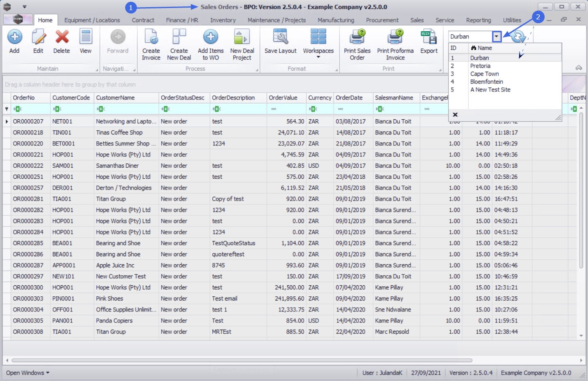Click the Print Sales Order icon
Image resolution: width=588 pixels, height=381 pixels.
coord(357,37)
